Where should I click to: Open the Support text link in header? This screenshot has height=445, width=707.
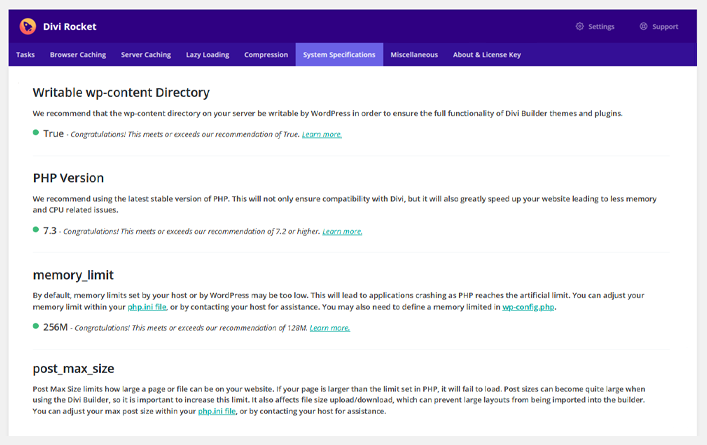665,27
